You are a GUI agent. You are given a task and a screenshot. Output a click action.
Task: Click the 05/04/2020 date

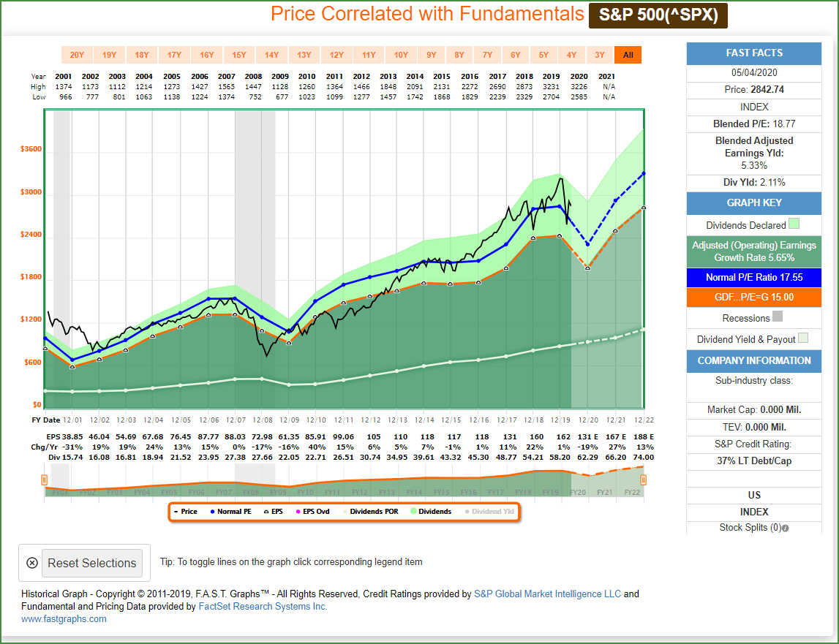[754, 73]
